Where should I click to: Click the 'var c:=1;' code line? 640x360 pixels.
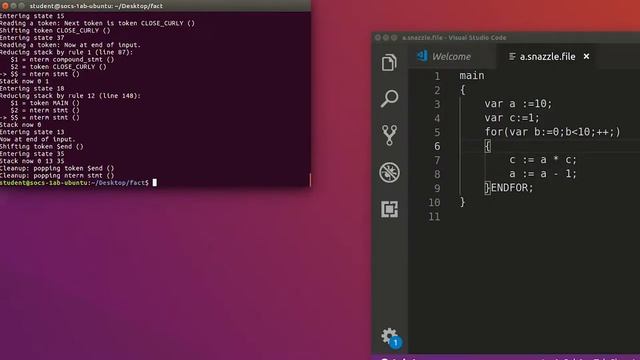click(x=512, y=118)
